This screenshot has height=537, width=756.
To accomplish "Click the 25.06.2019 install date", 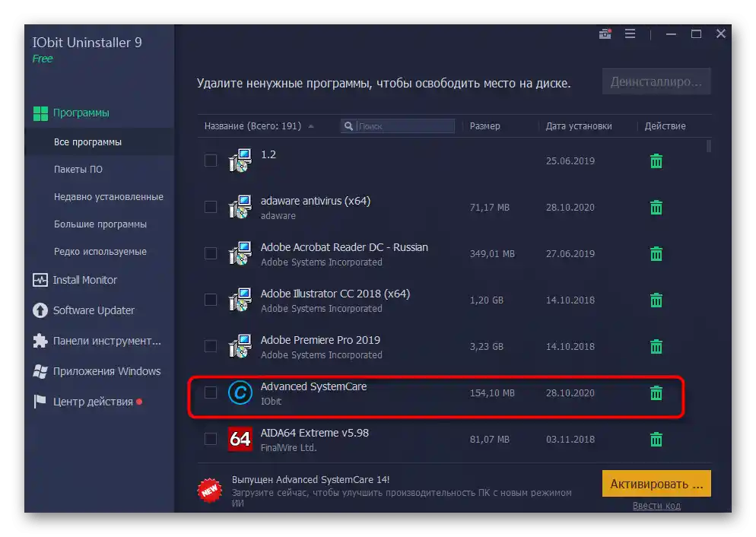I will pos(570,161).
